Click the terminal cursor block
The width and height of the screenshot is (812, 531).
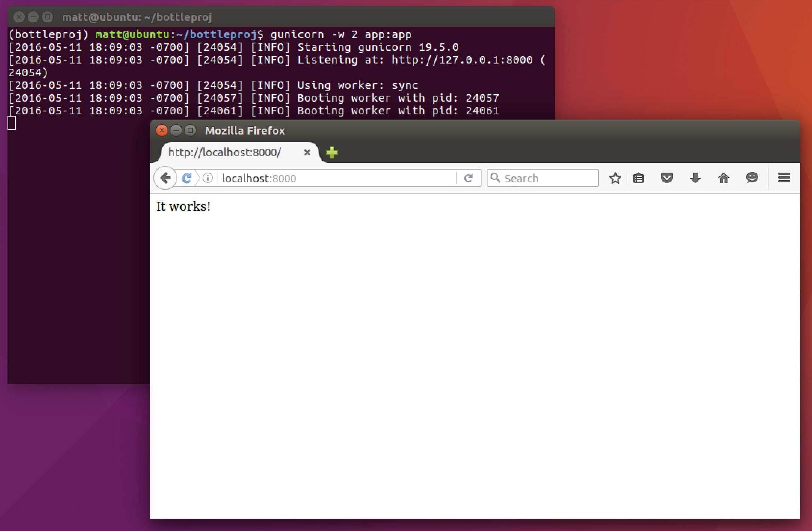(12, 123)
